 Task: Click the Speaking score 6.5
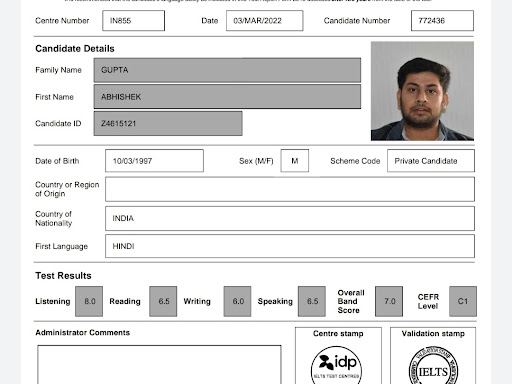[x=312, y=301]
